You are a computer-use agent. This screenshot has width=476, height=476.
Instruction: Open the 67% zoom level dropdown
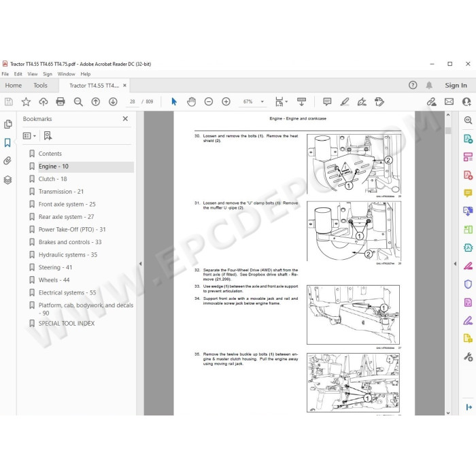tap(262, 102)
